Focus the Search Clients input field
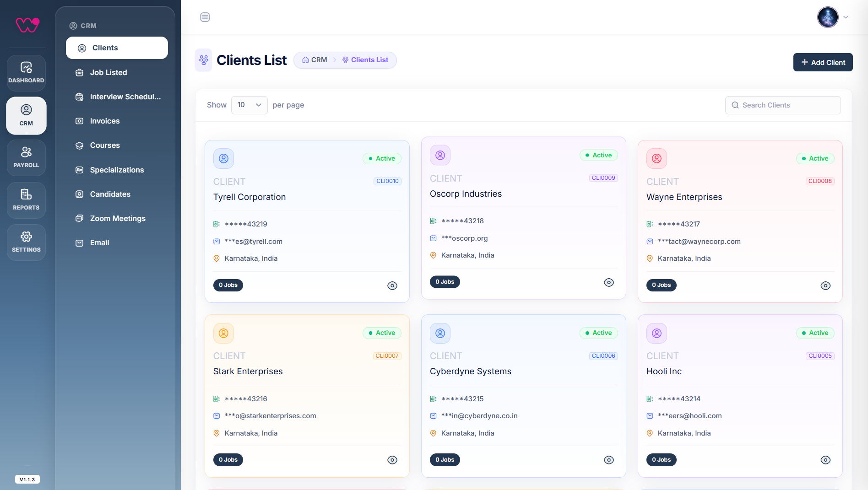The image size is (868, 490). tap(783, 105)
